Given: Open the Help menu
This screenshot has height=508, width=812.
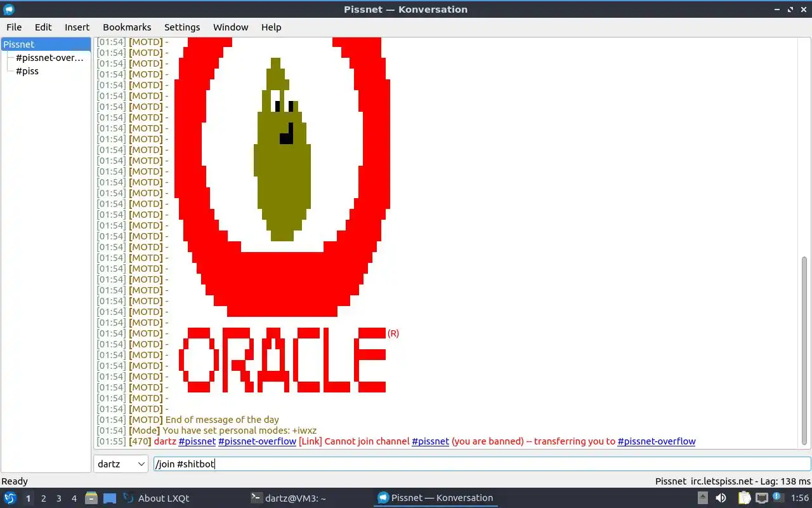Looking at the screenshot, I should coord(271,27).
